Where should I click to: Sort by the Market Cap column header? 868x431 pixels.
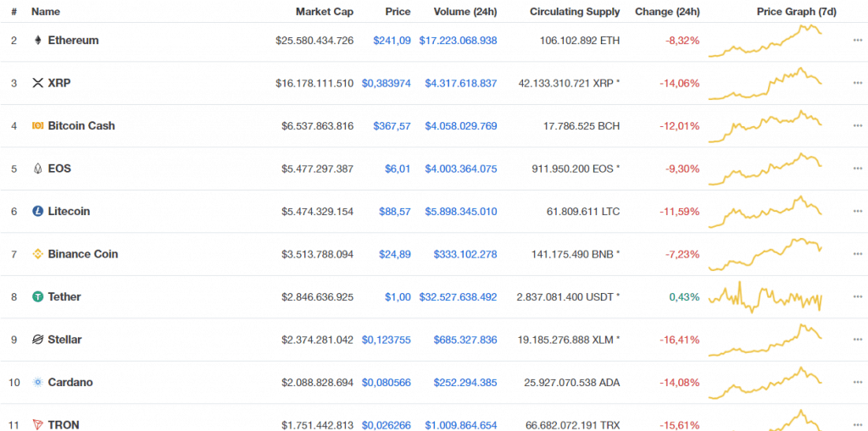325,12
